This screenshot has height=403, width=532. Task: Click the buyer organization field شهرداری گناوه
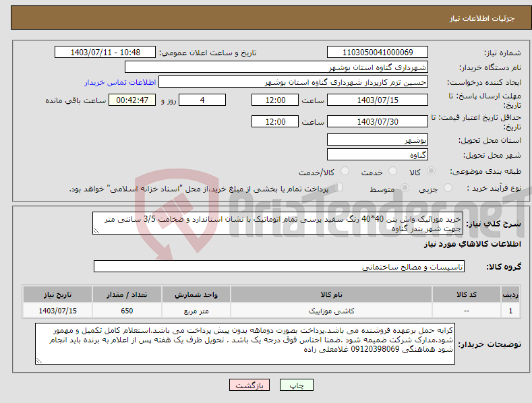pos(276,67)
